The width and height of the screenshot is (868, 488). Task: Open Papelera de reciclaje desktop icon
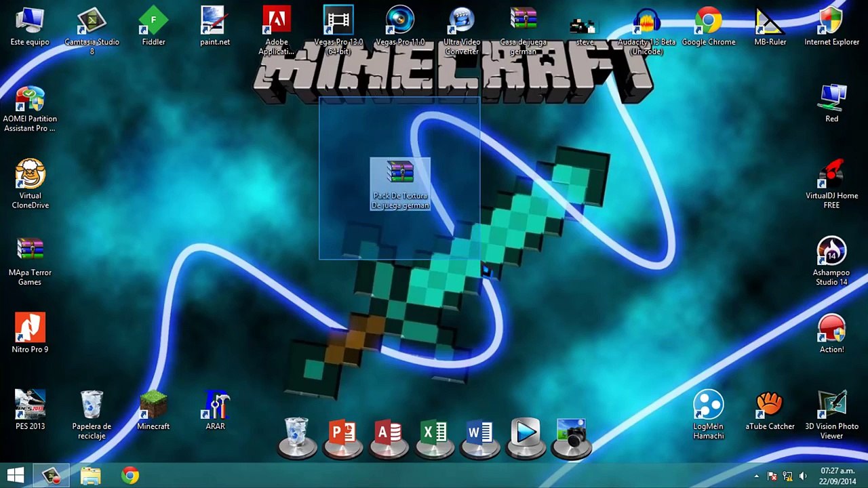(92, 415)
